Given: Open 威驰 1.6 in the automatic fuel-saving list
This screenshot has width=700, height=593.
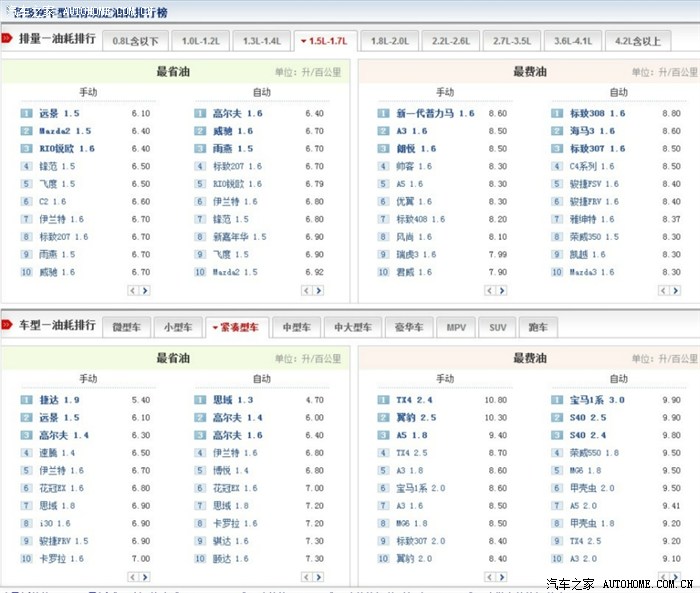Looking at the screenshot, I should point(233,131).
